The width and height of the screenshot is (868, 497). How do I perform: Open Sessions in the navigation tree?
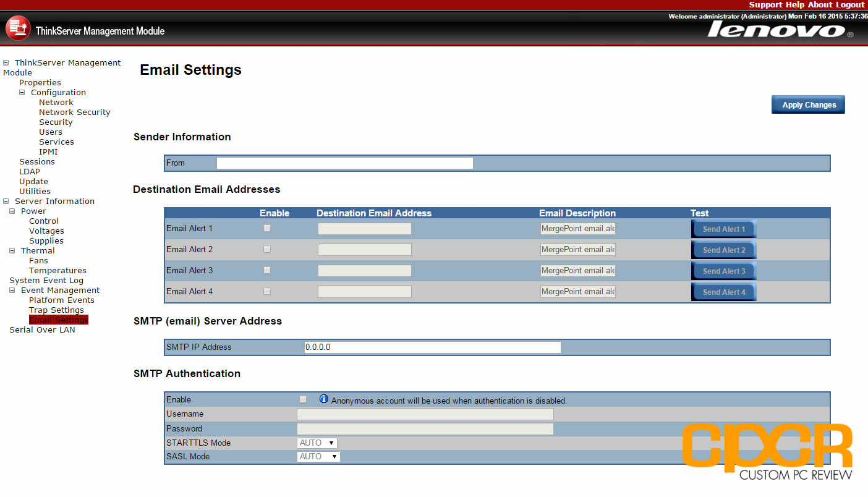point(37,161)
